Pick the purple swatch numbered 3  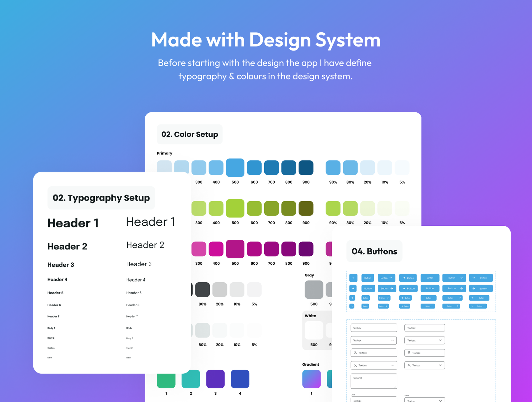pyautogui.click(x=215, y=379)
